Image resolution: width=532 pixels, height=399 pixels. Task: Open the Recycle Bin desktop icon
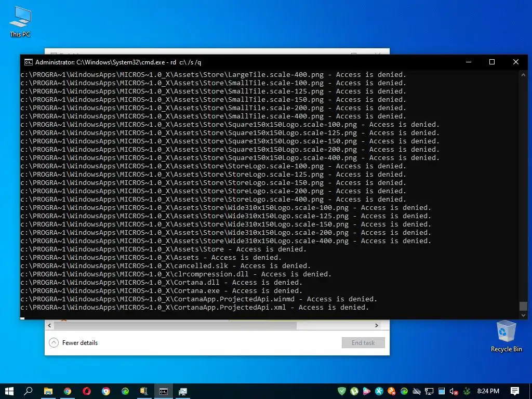(x=506, y=337)
